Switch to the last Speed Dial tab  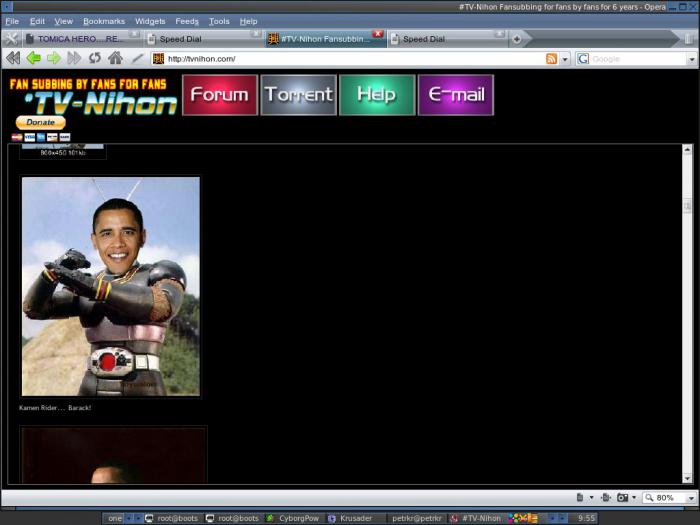(446, 39)
